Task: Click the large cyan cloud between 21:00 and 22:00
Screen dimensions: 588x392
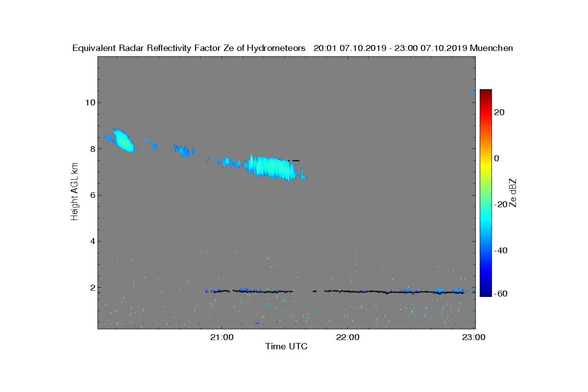Action: pos(272,168)
